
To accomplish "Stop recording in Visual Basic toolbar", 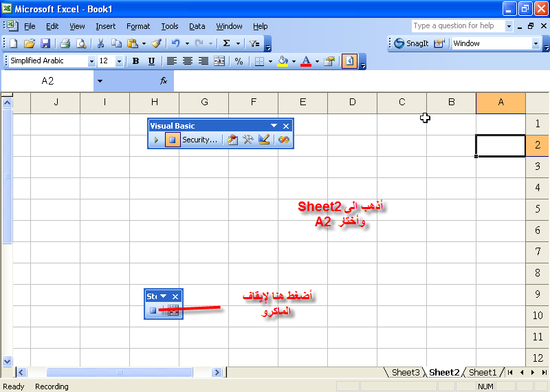I will click(x=173, y=140).
